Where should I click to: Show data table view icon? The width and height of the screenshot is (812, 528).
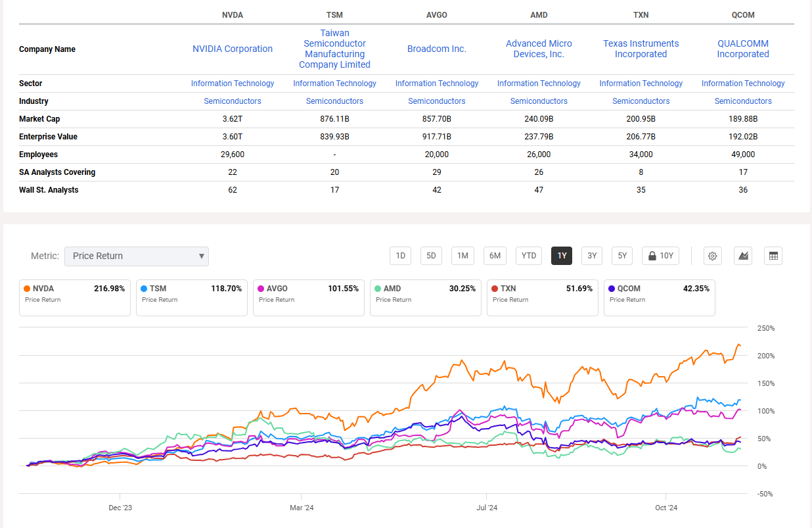click(773, 256)
